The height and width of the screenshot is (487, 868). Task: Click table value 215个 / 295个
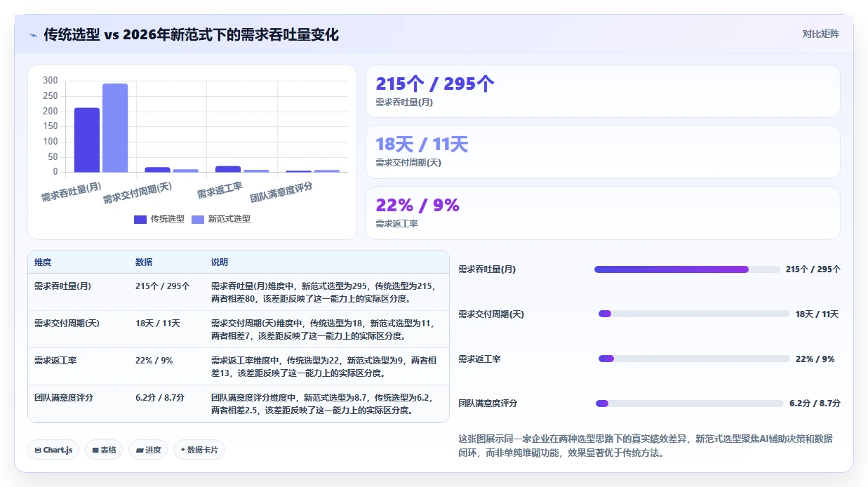(163, 286)
